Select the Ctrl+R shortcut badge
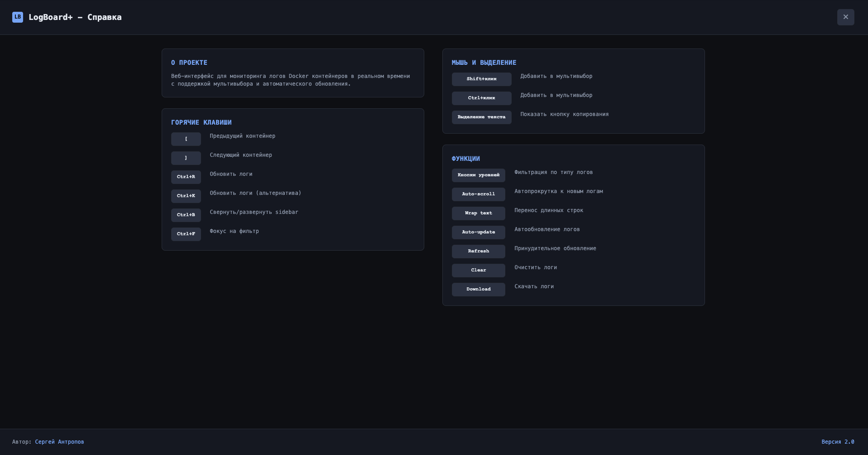This screenshot has height=455, width=868. coord(186,177)
